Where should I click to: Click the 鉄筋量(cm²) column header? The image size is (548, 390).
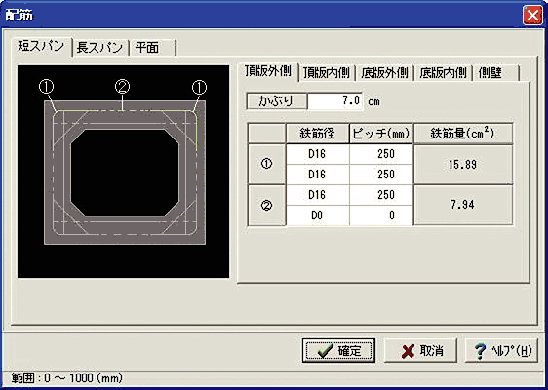click(x=463, y=133)
